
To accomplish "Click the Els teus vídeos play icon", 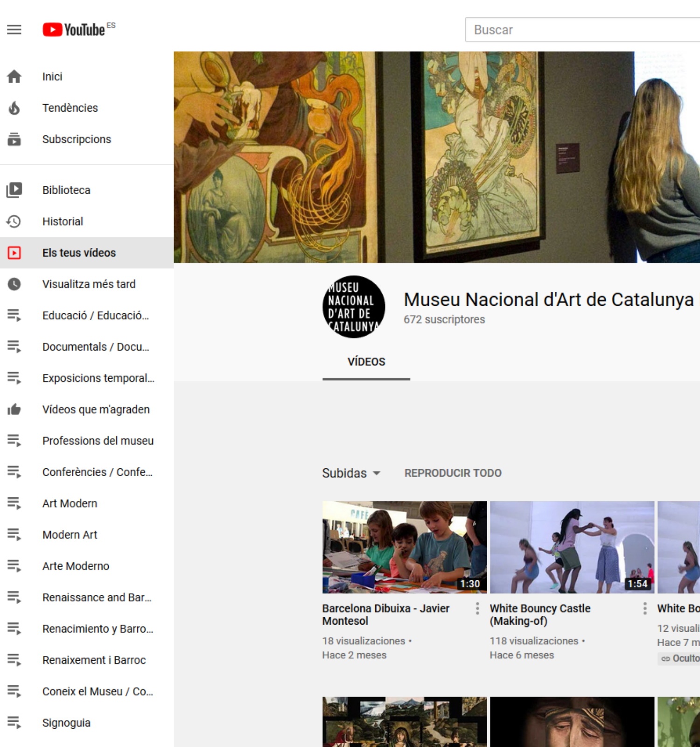I will coord(14,253).
